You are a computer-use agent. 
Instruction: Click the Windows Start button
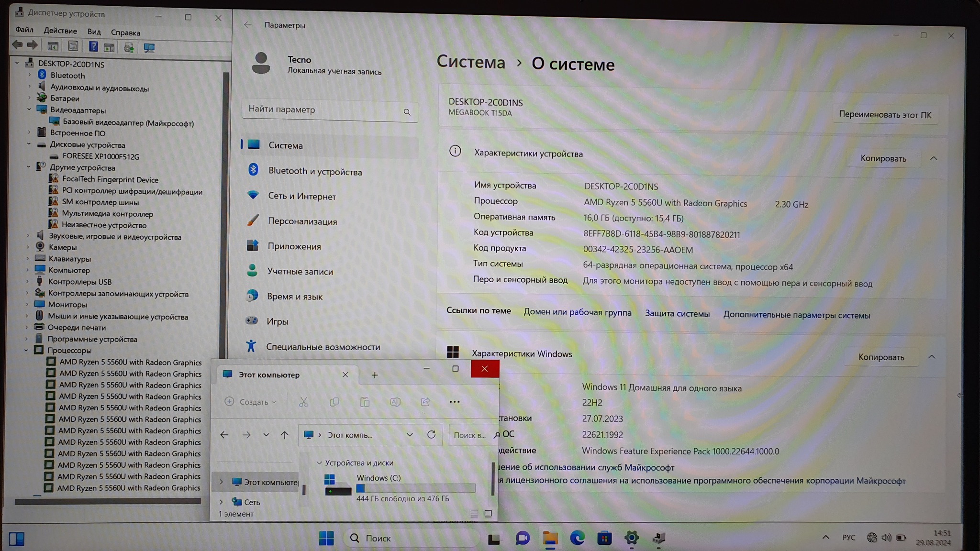click(x=326, y=538)
